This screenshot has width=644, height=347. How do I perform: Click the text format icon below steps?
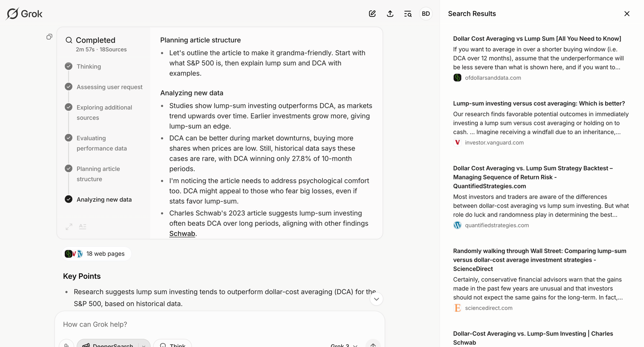point(83,227)
